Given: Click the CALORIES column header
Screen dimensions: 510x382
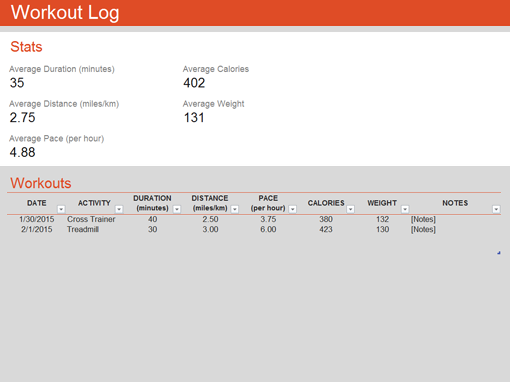Looking at the screenshot, I should point(326,203).
